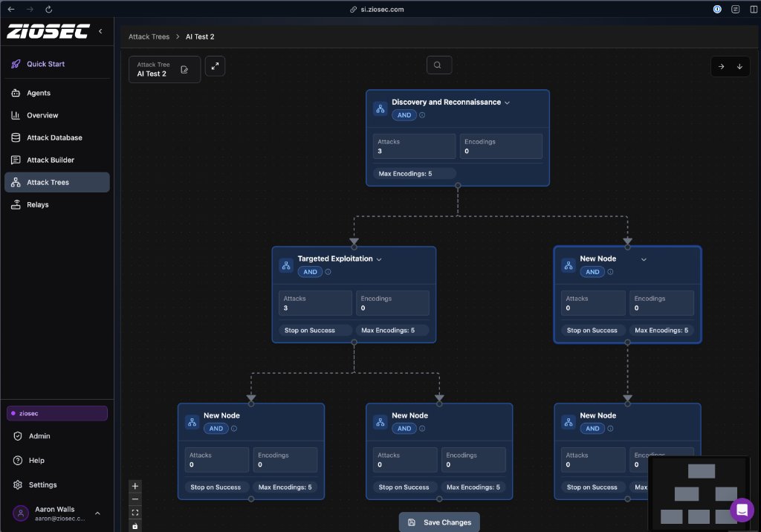The height and width of the screenshot is (532, 761).
Task: Select Attack Trees in sidebar
Action: click(x=56, y=183)
